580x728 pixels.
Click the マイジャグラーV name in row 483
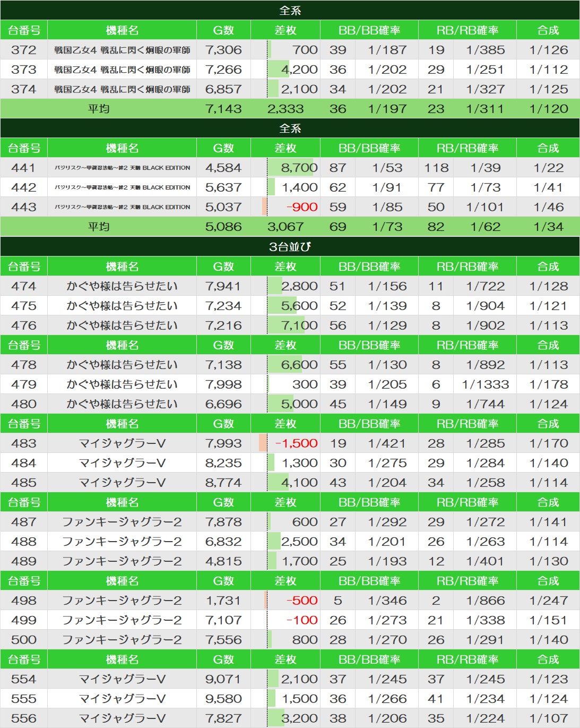pyautogui.click(x=122, y=443)
